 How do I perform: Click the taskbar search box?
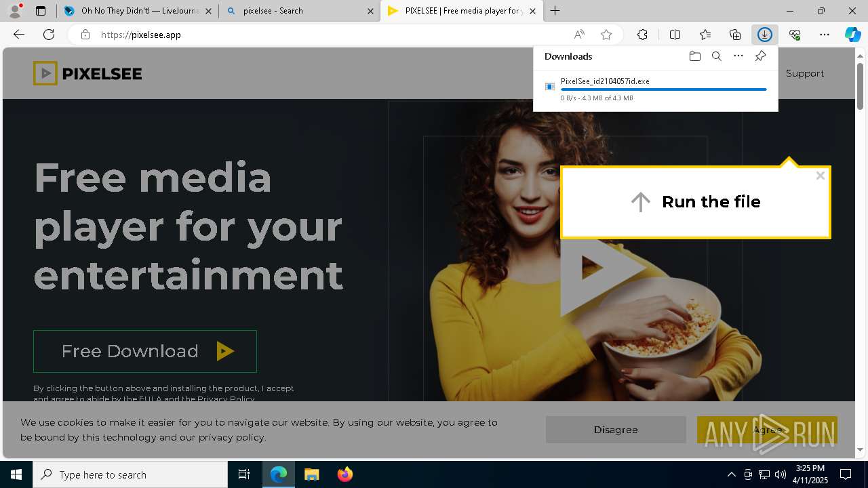130,474
